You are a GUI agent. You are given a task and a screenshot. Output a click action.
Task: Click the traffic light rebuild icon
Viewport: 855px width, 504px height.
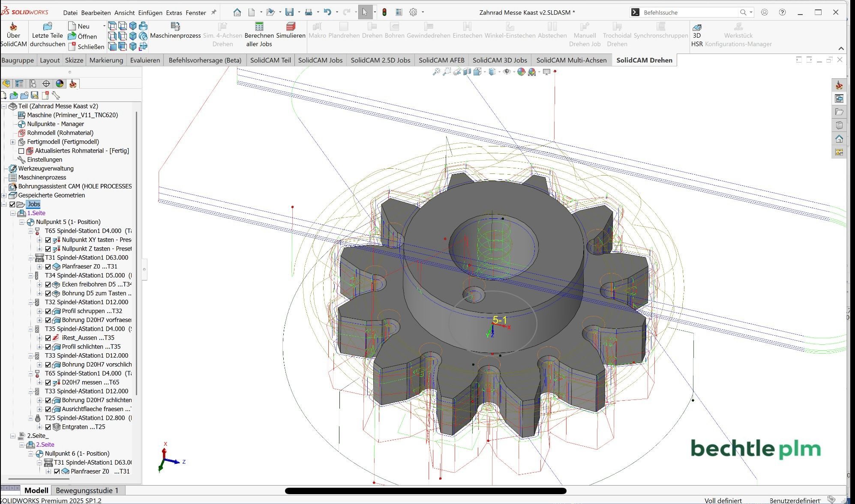click(384, 12)
